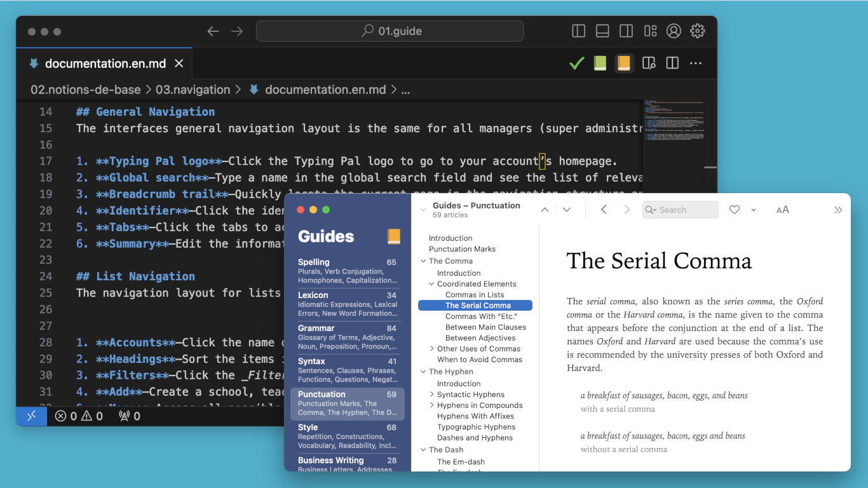868x488 pixels.
Task: Expand Syntactic Hyphens section
Action: click(x=432, y=395)
